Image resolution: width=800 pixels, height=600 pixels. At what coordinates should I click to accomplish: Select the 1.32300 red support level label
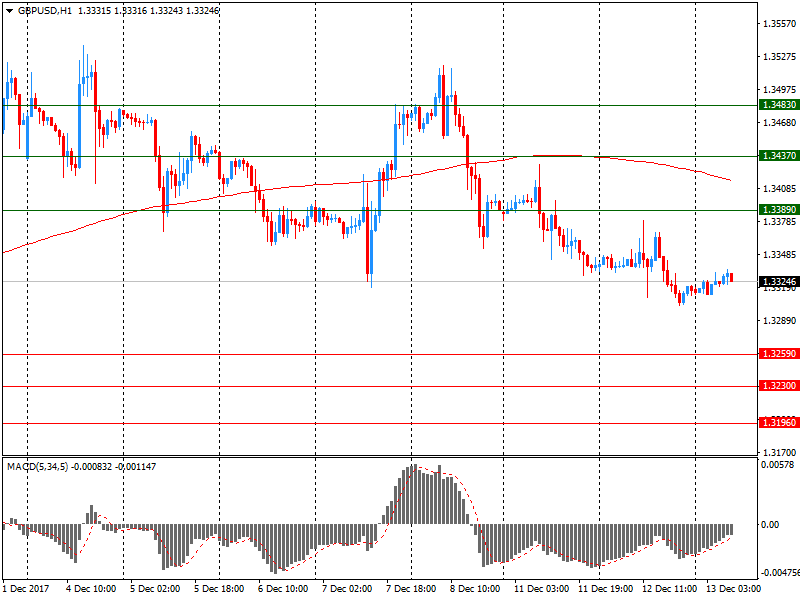(779, 386)
